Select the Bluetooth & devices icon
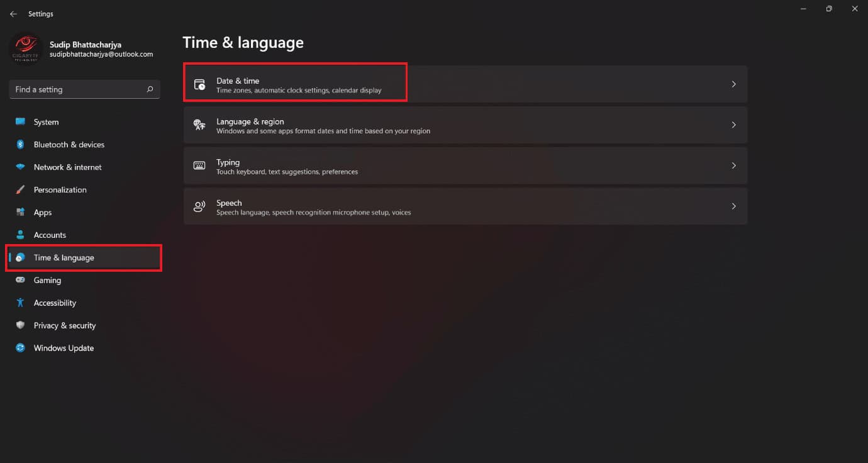The height and width of the screenshot is (463, 868). 21,145
